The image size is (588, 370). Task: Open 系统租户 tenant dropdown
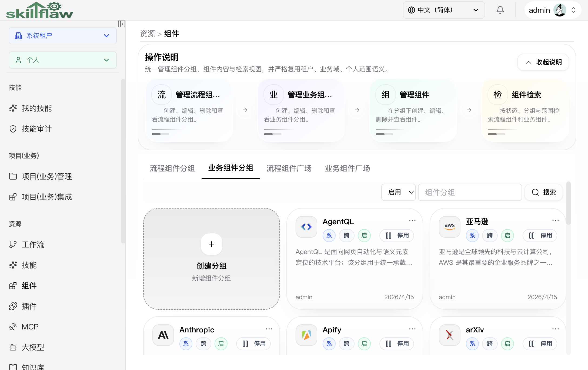point(63,36)
